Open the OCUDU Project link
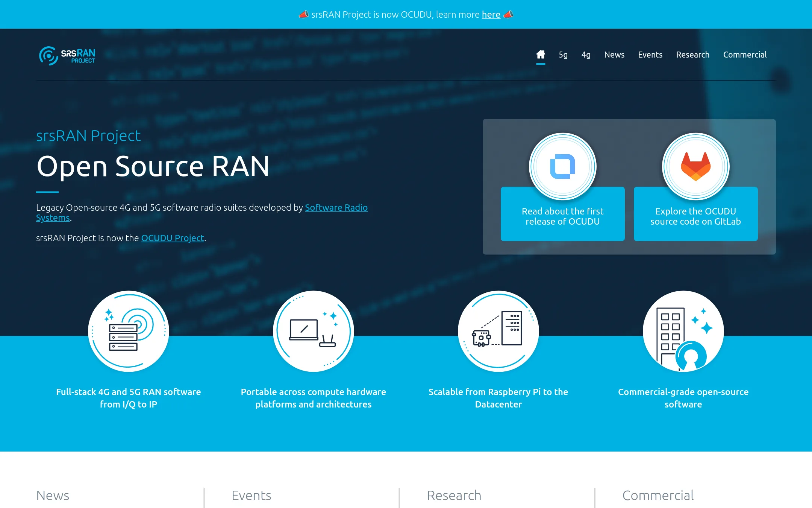Image resolution: width=812 pixels, height=508 pixels. click(173, 238)
